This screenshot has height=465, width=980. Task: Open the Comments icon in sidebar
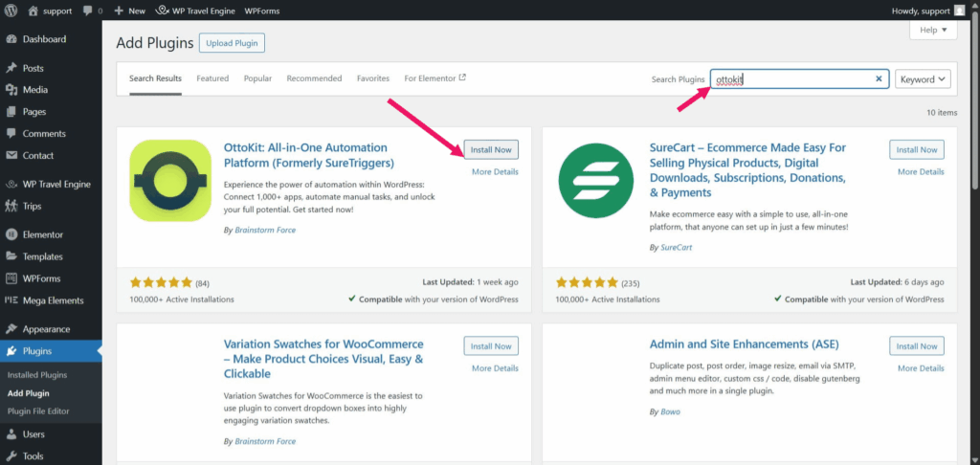click(11, 134)
